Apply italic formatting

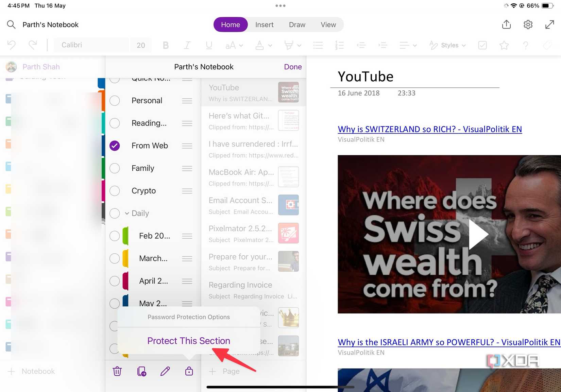tap(187, 45)
